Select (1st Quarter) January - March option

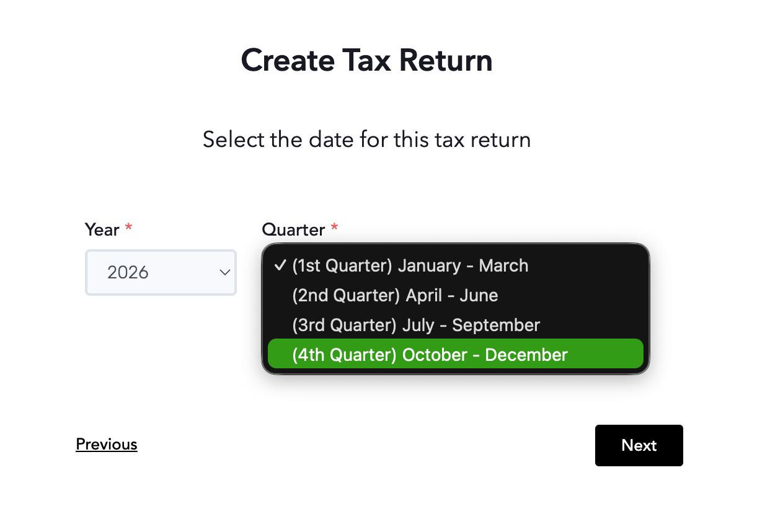[456, 265]
